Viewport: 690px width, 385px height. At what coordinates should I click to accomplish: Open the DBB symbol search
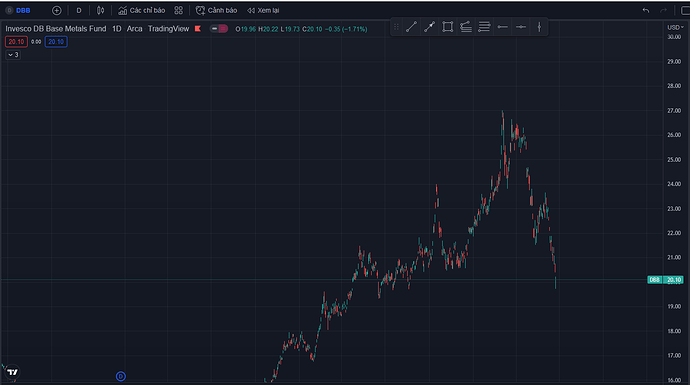pos(18,10)
